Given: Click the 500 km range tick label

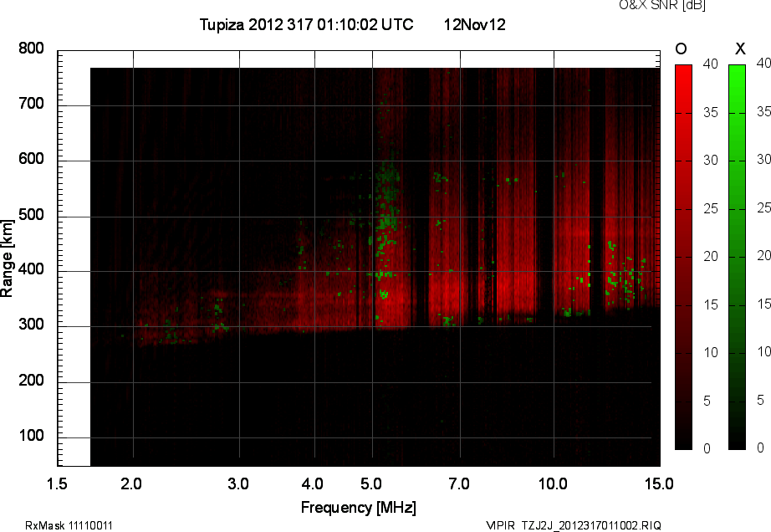Looking at the screenshot, I should click(31, 215).
